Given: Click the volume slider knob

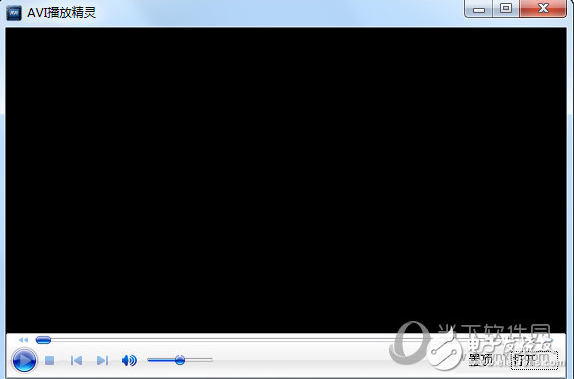Looking at the screenshot, I should point(180,360).
